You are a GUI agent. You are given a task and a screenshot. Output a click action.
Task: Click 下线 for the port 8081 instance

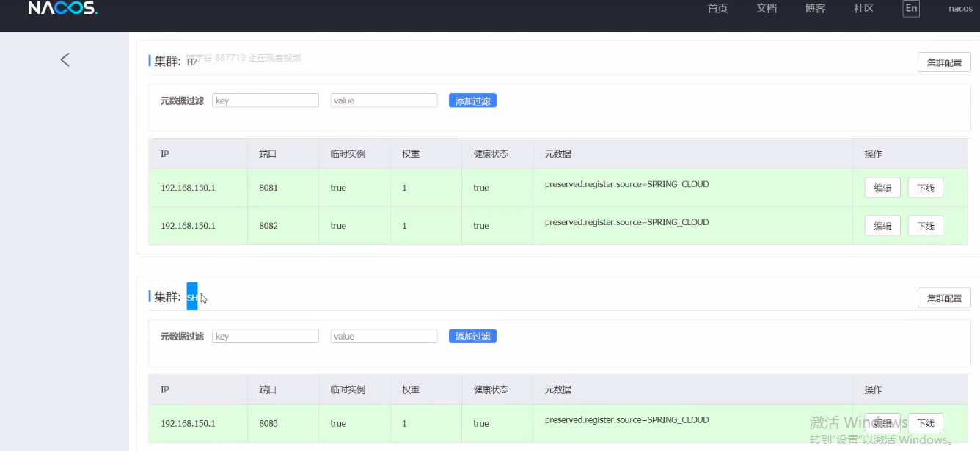[926, 188]
